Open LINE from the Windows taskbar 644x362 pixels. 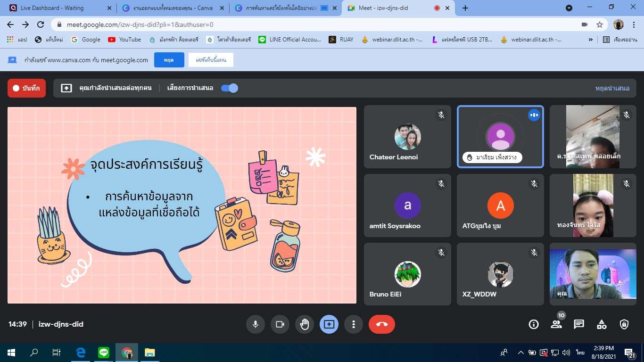coord(104,352)
